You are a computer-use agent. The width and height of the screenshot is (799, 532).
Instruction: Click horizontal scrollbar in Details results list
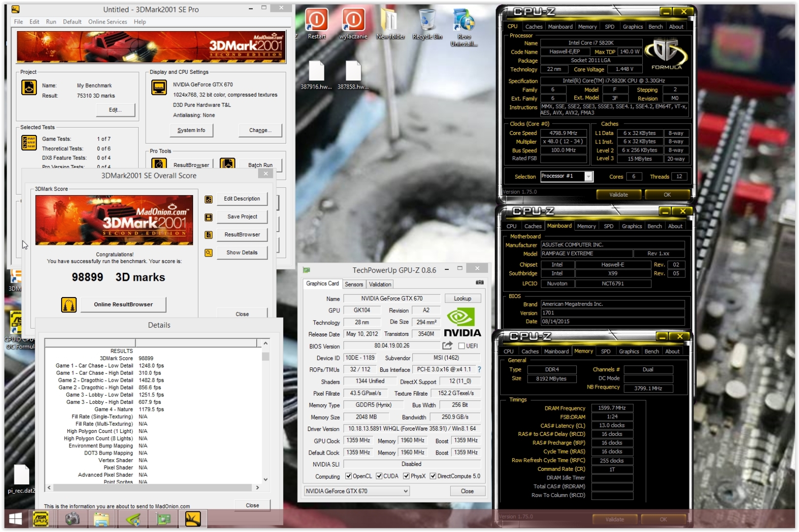(x=152, y=488)
